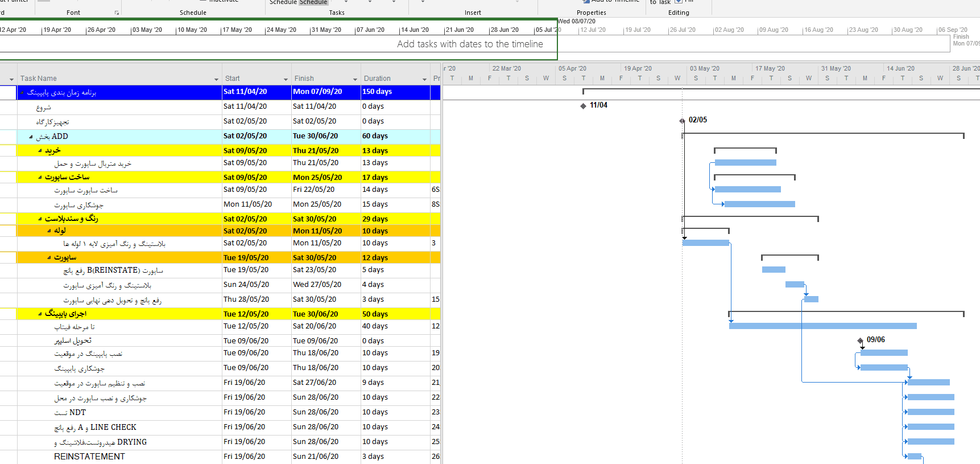Viewport: 980px width, 464px height.
Task: Select the LINE CHECK task name
Action: coord(96,428)
